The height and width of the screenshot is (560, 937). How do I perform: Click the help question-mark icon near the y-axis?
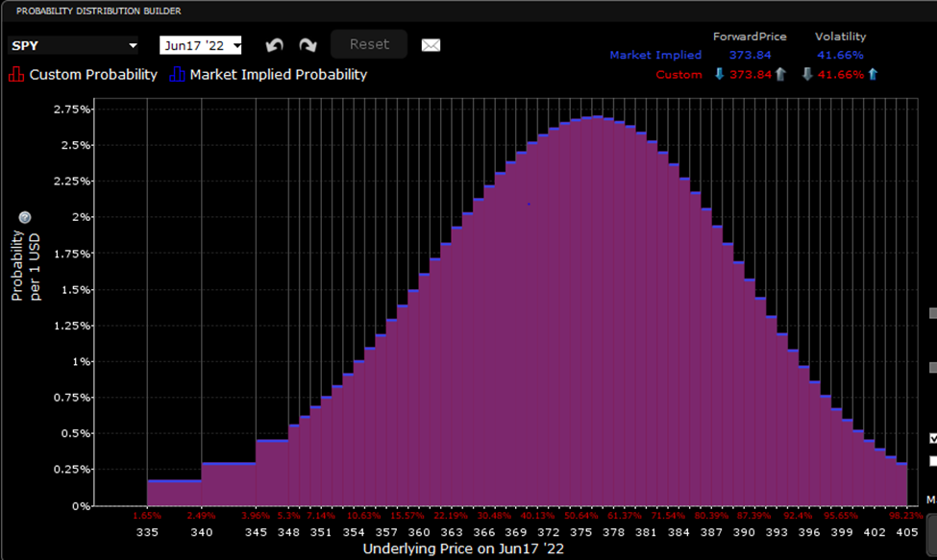[23, 216]
